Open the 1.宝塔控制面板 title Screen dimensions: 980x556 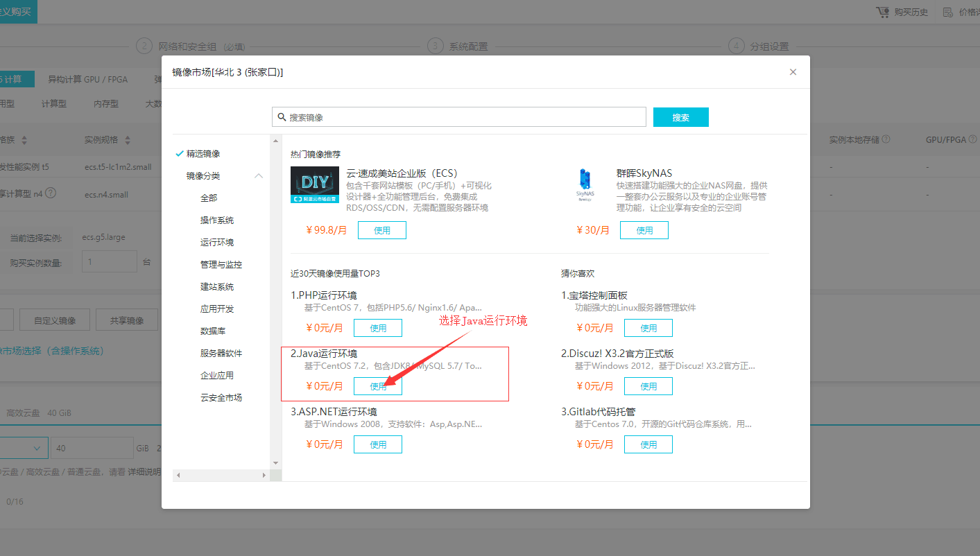(x=594, y=295)
